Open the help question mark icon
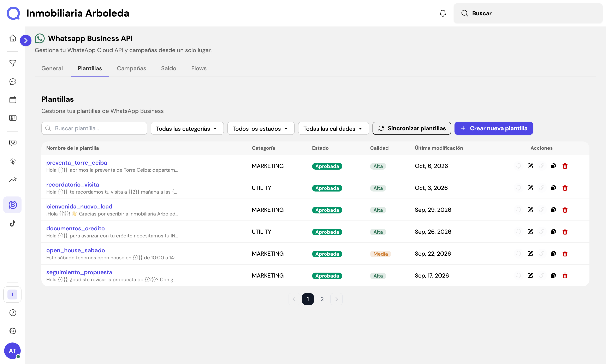The height and width of the screenshot is (364, 606). [13, 313]
